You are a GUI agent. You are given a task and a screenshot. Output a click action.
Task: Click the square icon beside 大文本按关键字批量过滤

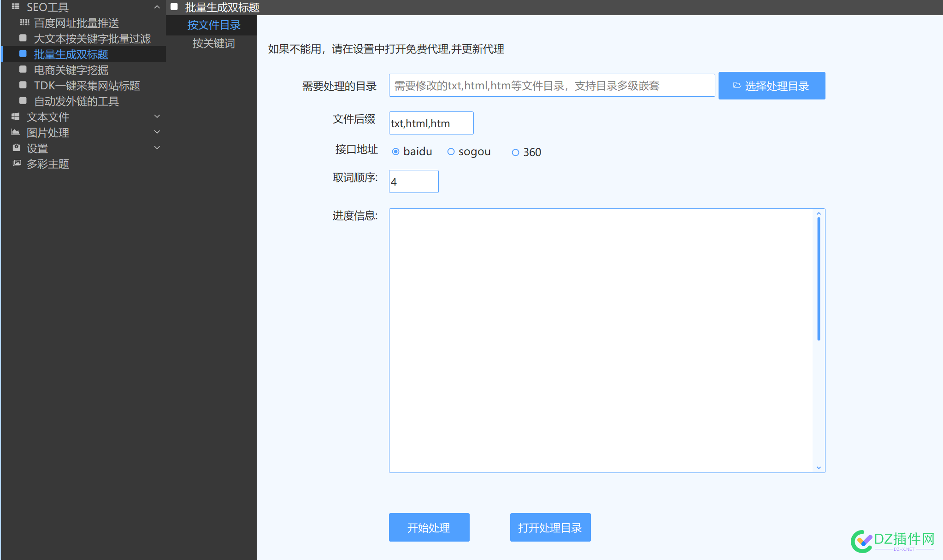pos(23,38)
